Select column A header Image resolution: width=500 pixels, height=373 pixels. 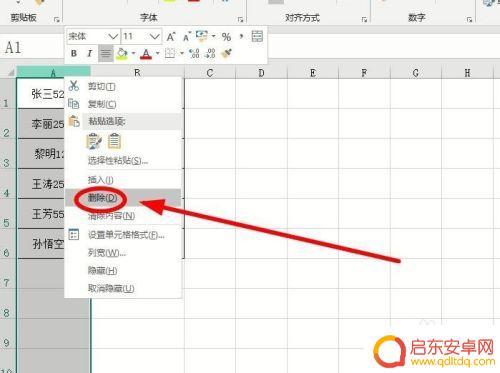[x=53, y=72]
